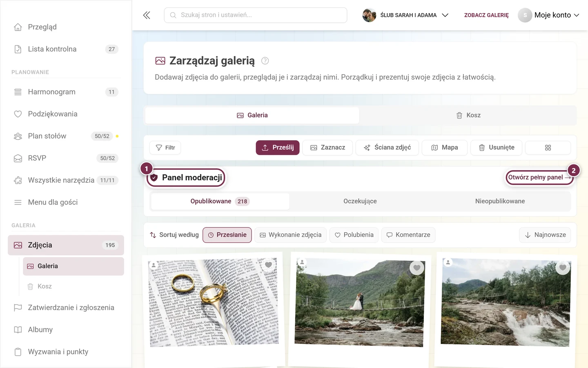588x368 pixels.
Task: Open Wyzwania i punkty
Action: point(66,352)
